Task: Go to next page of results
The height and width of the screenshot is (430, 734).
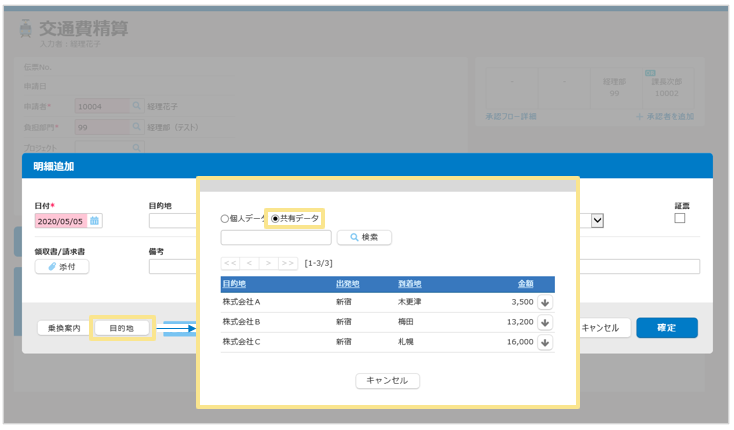Action: coord(268,263)
